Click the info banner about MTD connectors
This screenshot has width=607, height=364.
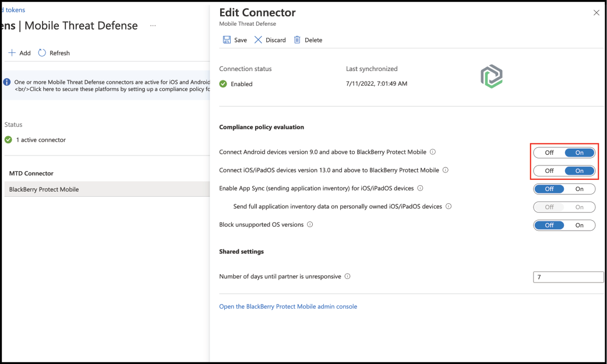point(107,85)
